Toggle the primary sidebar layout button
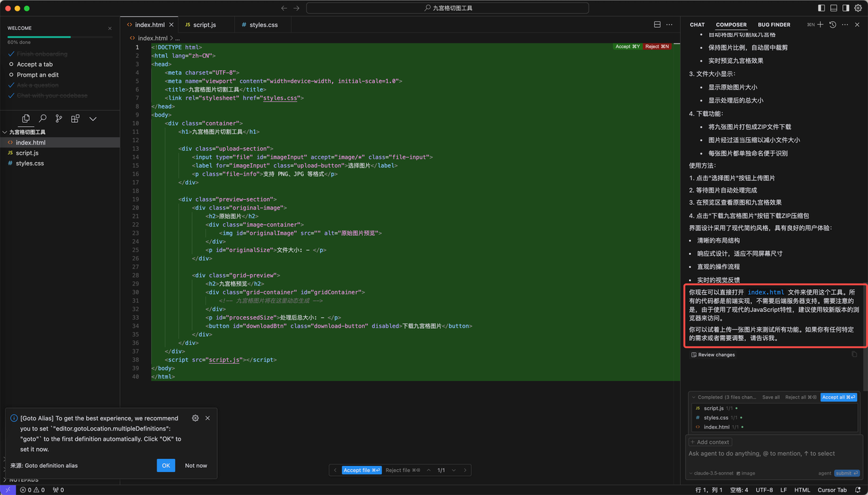 (822, 8)
